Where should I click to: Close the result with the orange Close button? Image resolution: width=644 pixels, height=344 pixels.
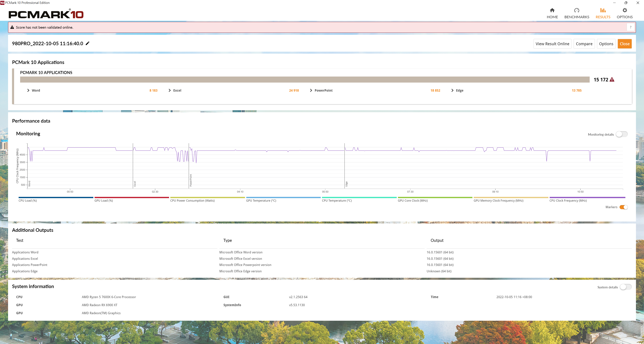pos(625,44)
